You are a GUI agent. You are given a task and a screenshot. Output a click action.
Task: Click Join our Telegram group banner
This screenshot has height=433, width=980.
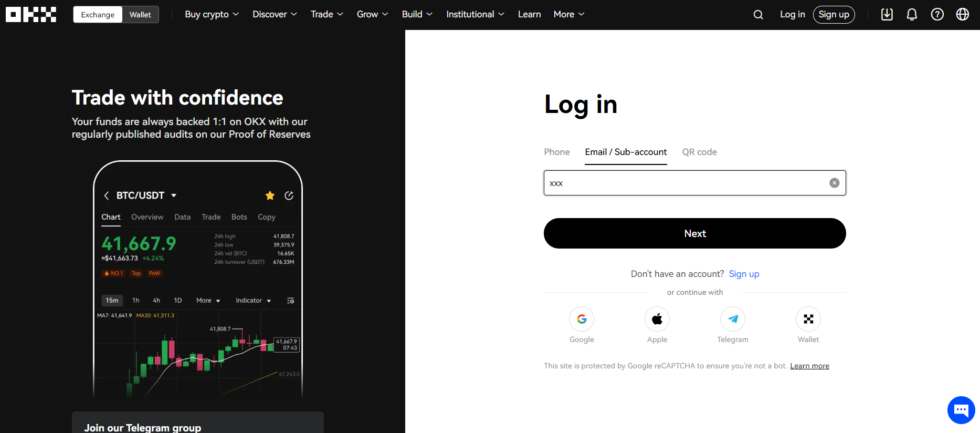[x=198, y=422]
